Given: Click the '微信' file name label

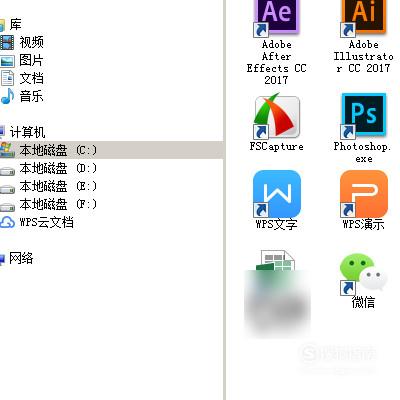Looking at the screenshot, I should pos(363,302).
